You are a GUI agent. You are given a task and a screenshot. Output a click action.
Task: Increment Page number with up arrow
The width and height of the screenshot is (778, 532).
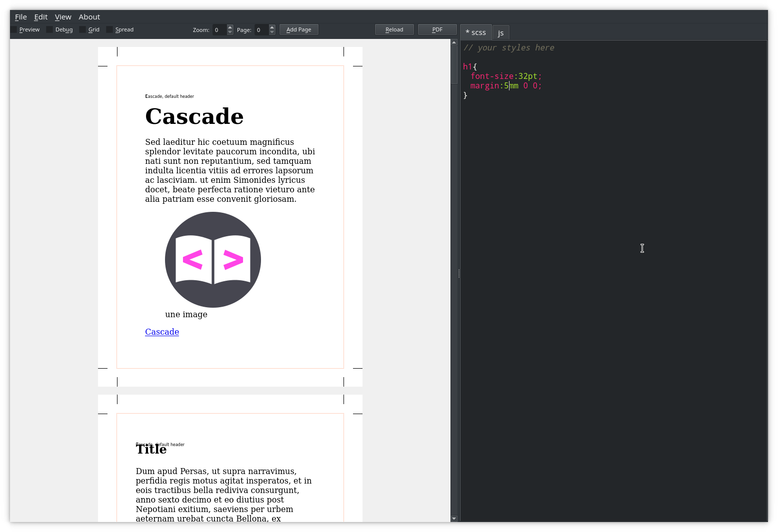pos(272,27)
